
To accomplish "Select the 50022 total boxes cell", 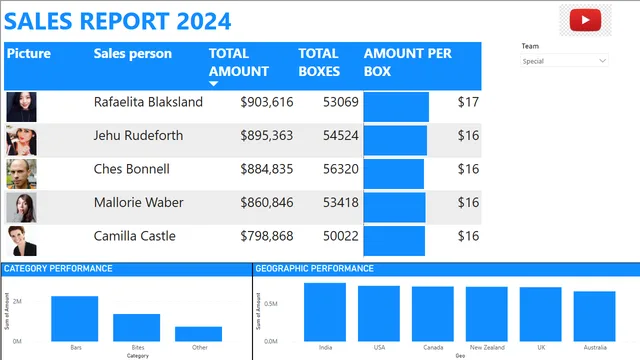I will 341,236.
